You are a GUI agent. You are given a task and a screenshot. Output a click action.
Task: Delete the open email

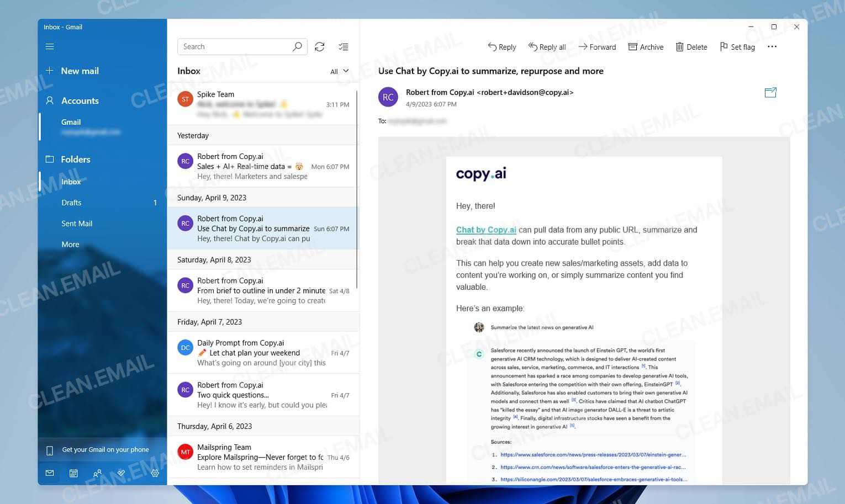(x=691, y=47)
